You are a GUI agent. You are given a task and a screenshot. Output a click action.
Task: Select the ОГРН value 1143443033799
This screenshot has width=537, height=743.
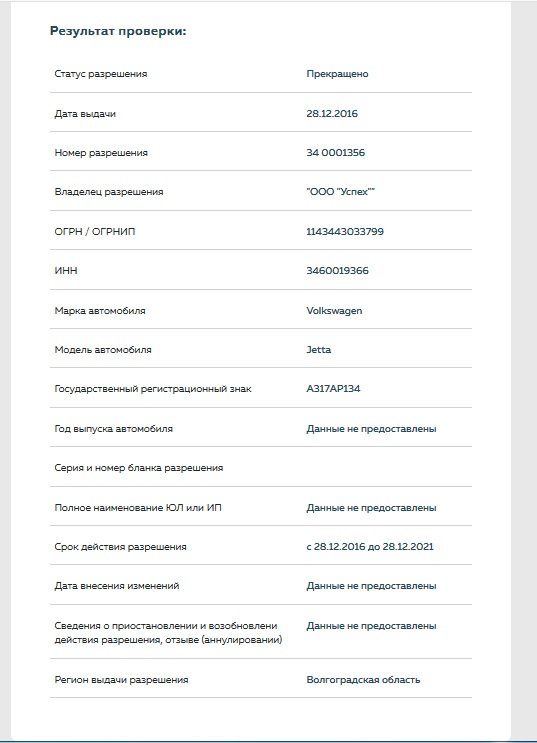pos(345,232)
